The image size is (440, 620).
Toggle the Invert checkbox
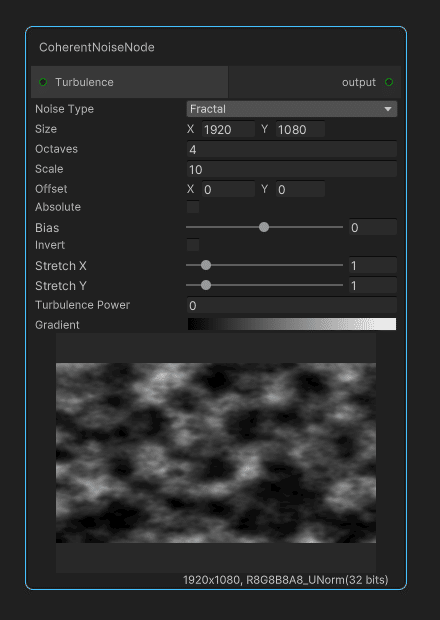[x=193, y=245]
